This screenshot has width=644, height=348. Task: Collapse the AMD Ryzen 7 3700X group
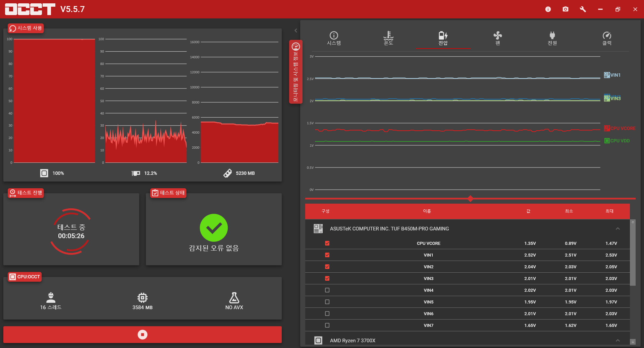618,341
